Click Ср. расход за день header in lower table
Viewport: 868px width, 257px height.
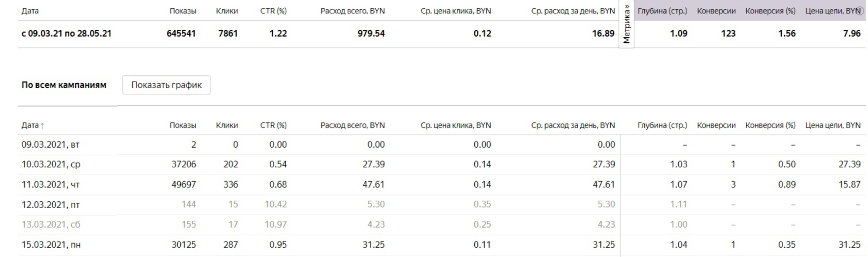[x=573, y=125]
